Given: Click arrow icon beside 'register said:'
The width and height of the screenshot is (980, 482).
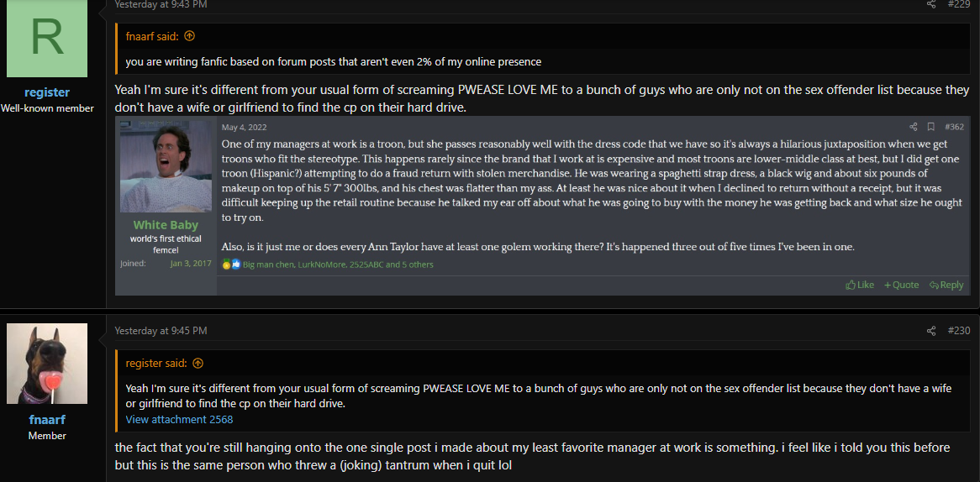Looking at the screenshot, I should pos(198,363).
